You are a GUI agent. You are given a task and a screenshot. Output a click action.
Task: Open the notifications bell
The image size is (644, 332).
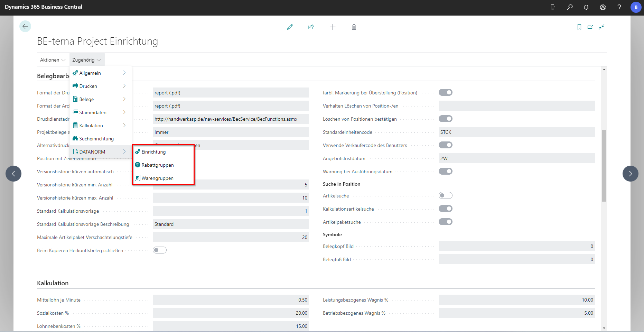(586, 7)
